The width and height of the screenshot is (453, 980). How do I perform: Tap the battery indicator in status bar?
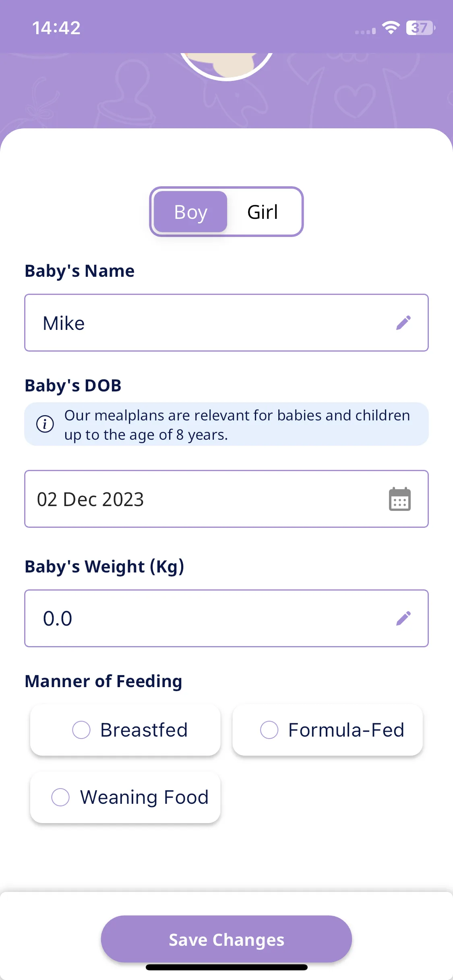coord(421,28)
